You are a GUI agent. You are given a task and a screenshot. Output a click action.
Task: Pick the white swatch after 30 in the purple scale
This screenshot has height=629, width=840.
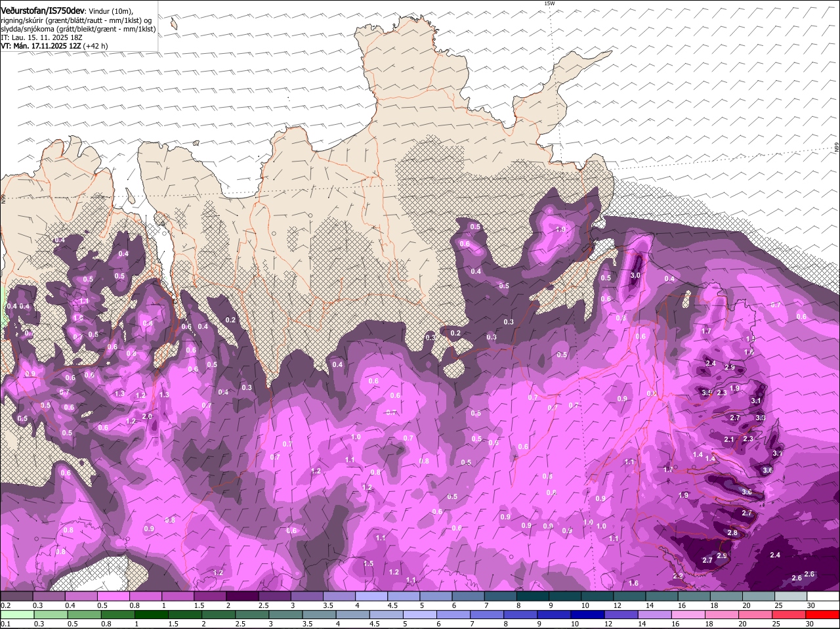pyautogui.click(x=822, y=596)
